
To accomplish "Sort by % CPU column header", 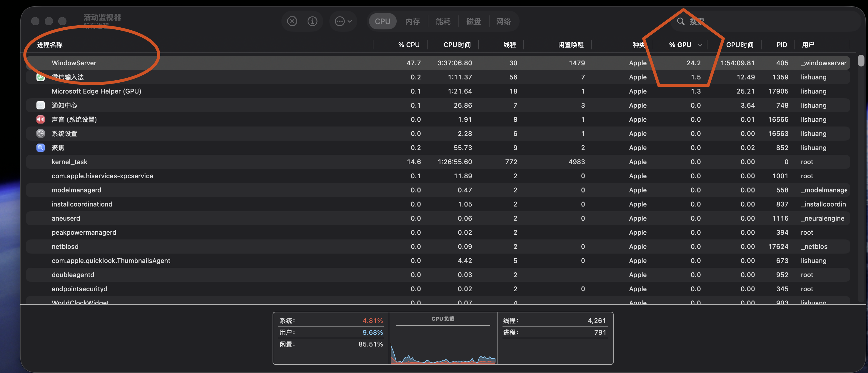I will coord(408,45).
